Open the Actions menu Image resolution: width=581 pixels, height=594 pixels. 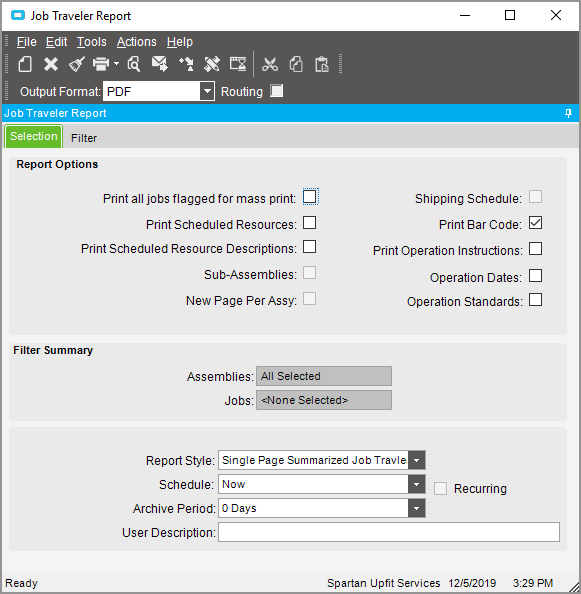(x=136, y=42)
